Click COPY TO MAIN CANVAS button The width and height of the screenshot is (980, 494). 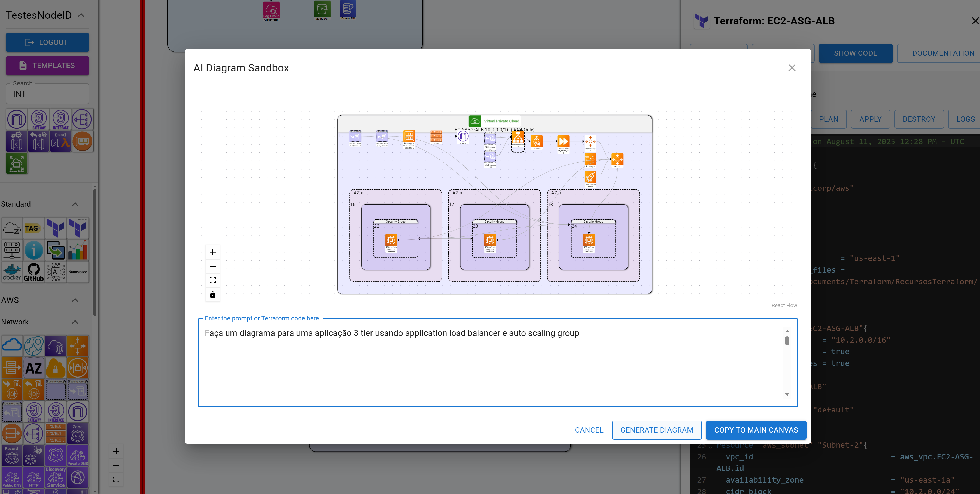click(x=756, y=430)
